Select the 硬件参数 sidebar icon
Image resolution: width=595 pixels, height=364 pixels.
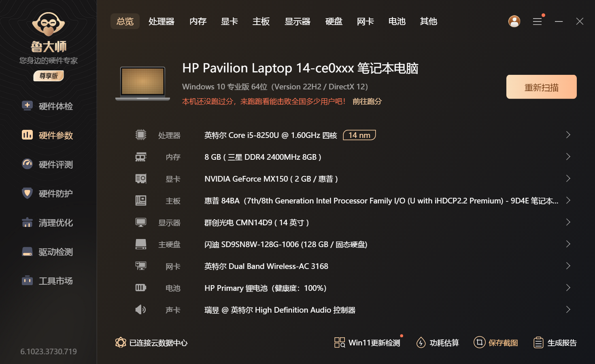point(27,135)
